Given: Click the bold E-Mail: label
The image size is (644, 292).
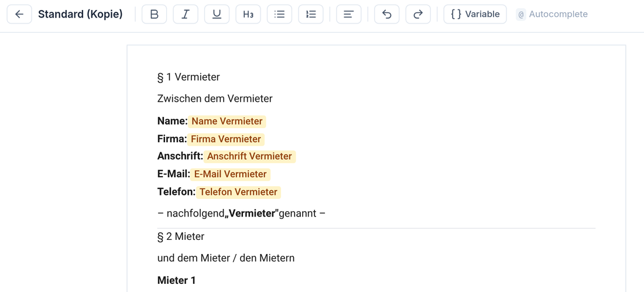Looking at the screenshot, I should (173, 174).
